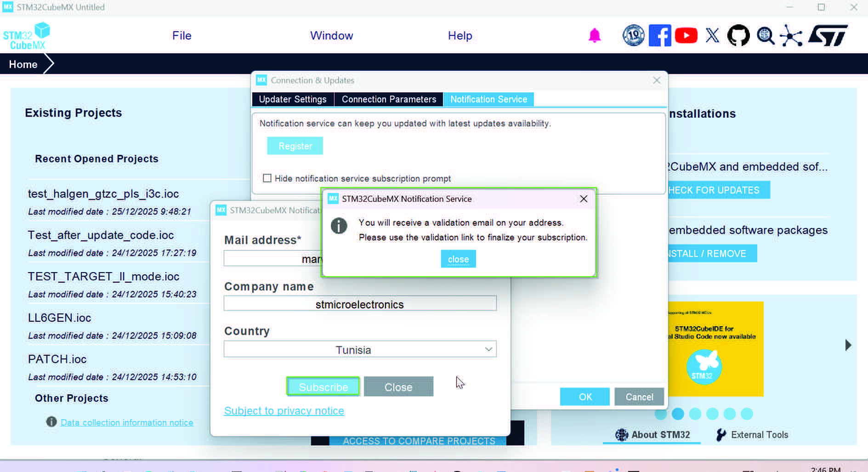Click the Subscribe button

pos(323,387)
